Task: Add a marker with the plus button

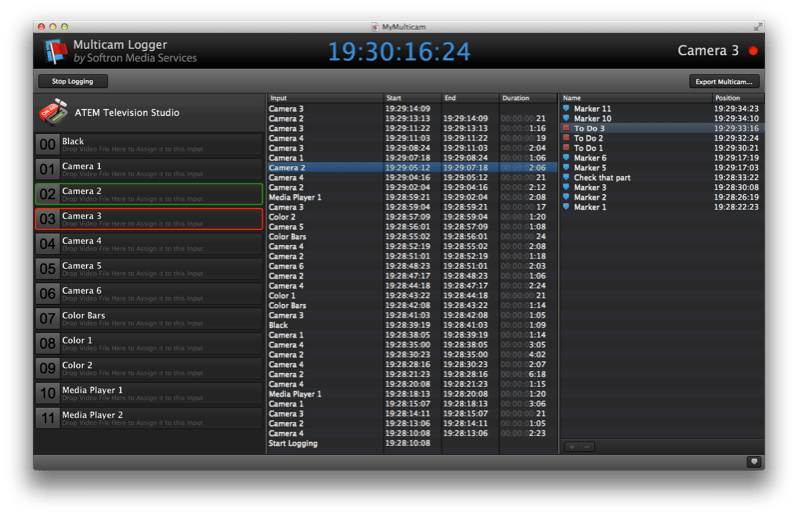Action: coord(572,447)
